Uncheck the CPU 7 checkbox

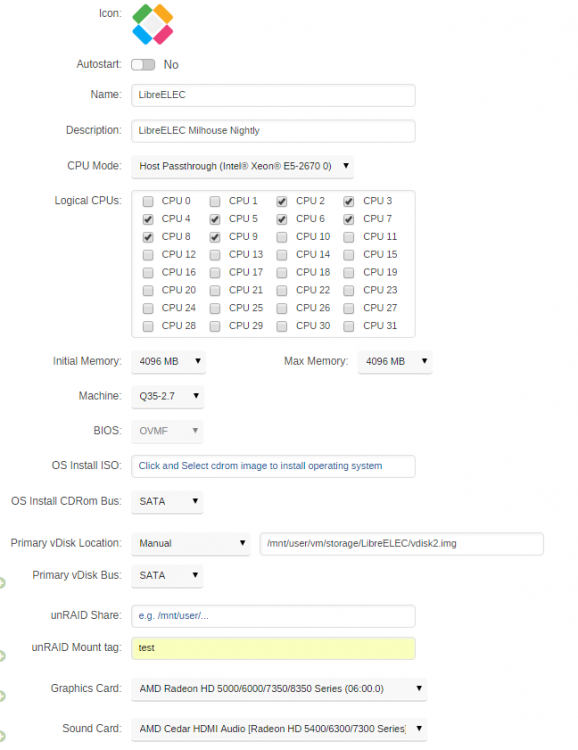point(349,219)
